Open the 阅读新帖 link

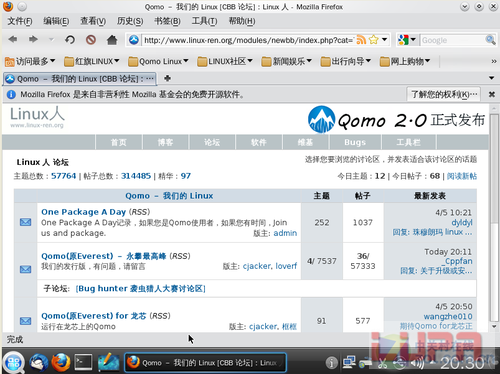point(462,176)
